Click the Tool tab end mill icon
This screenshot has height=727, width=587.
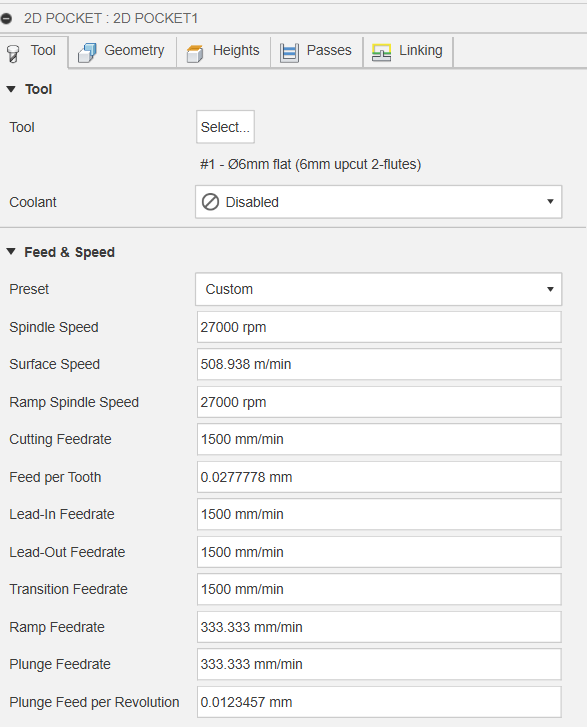pos(13,53)
